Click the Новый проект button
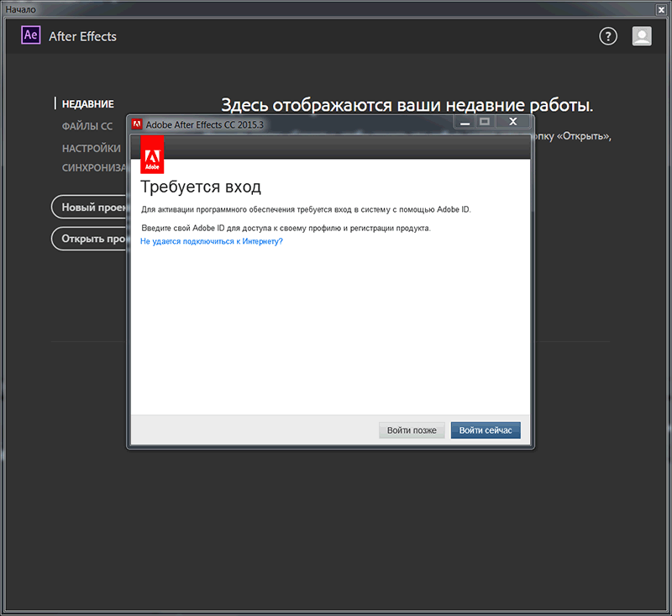Image resolution: width=672 pixels, height=616 pixels. [x=89, y=207]
